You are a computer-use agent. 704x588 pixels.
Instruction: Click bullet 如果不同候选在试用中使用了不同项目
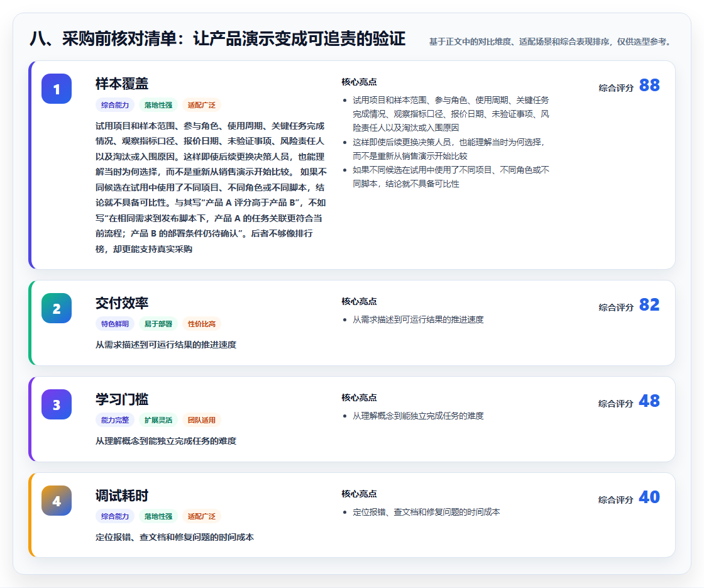point(451,177)
